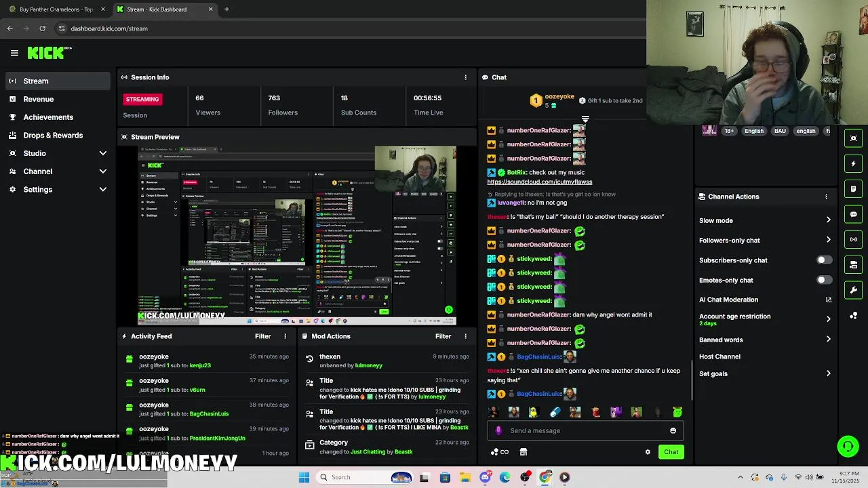Open the Mod Actions Filter dropdown

click(x=443, y=336)
